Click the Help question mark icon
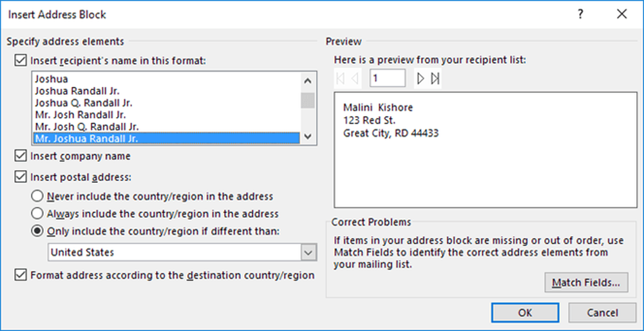The image size is (644, 331). (x=580, y=14)
